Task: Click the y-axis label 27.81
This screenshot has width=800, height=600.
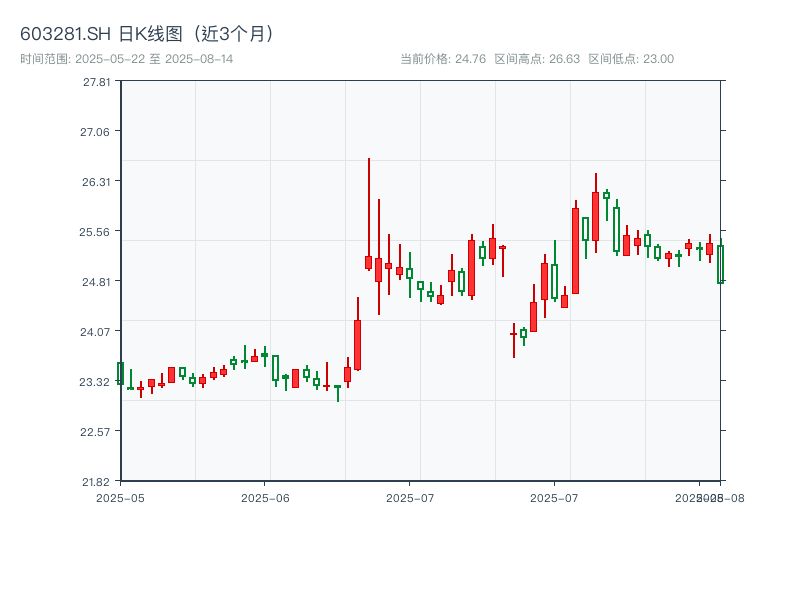Action: (x=96, y=82)
